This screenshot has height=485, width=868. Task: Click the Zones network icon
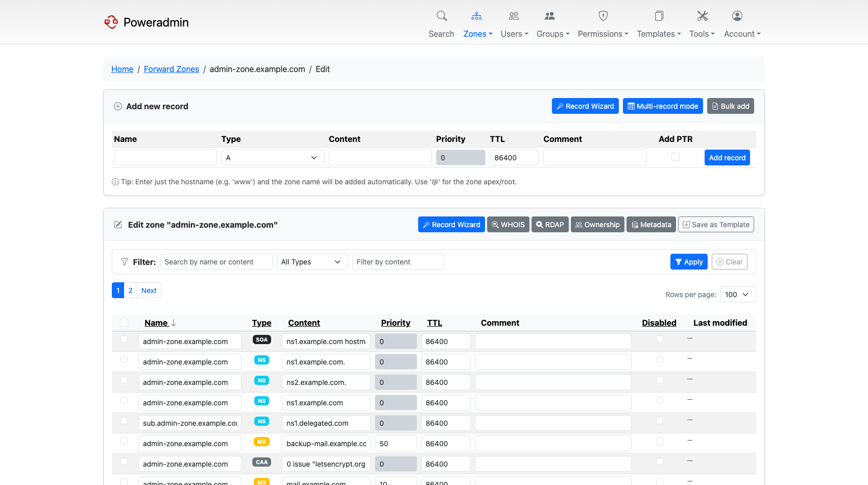(x=476, y=16)
